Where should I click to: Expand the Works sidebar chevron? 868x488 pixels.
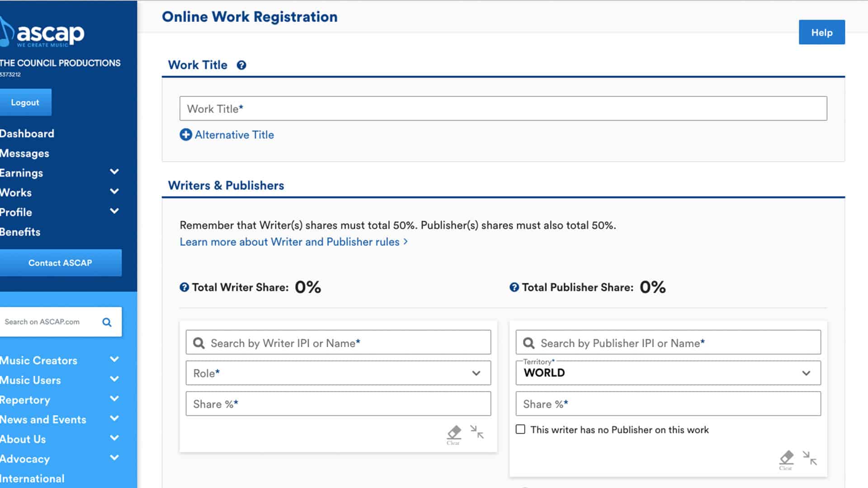pyautogui.click(x=114, y=192)
